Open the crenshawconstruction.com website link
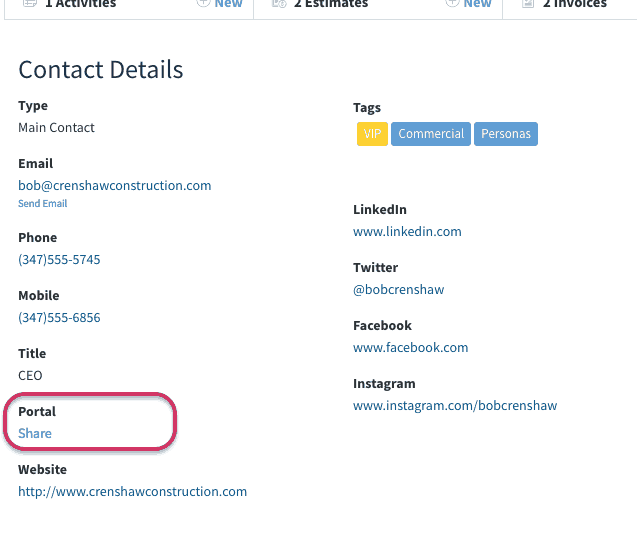 coord(132,492)
